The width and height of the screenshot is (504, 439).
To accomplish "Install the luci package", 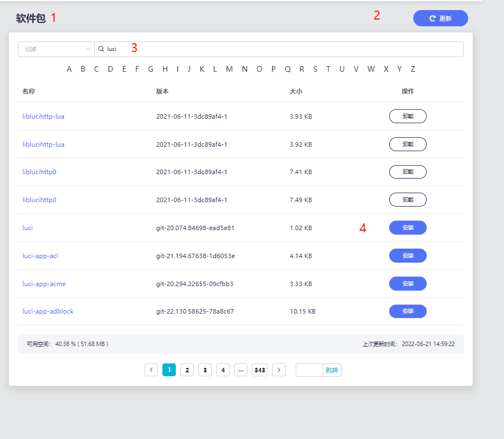I will click(408, 228).
